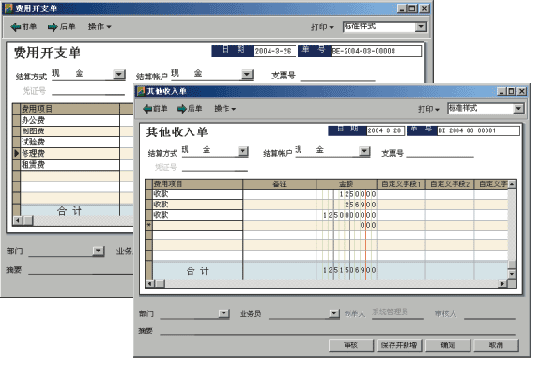Click next-record arrow in 其他收入单 toolbar
This screenshot has height=366, width=540.
[182, 109]
